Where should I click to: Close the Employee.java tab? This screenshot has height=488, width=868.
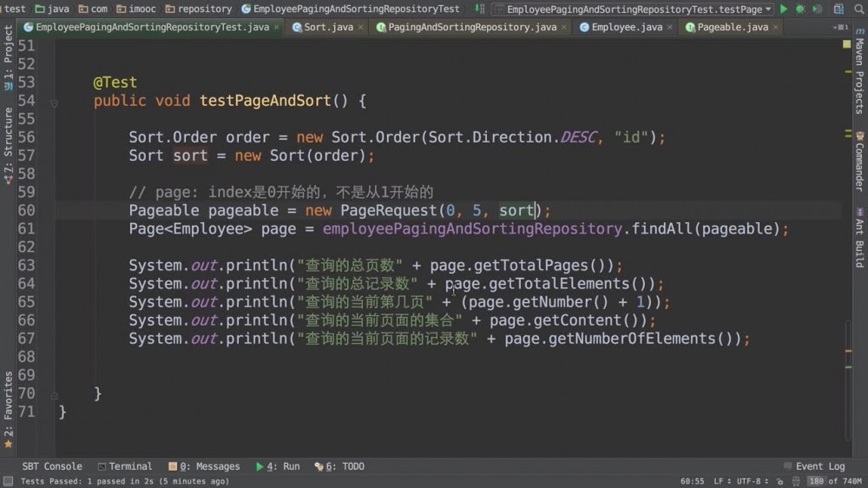[x=670, y=27]
